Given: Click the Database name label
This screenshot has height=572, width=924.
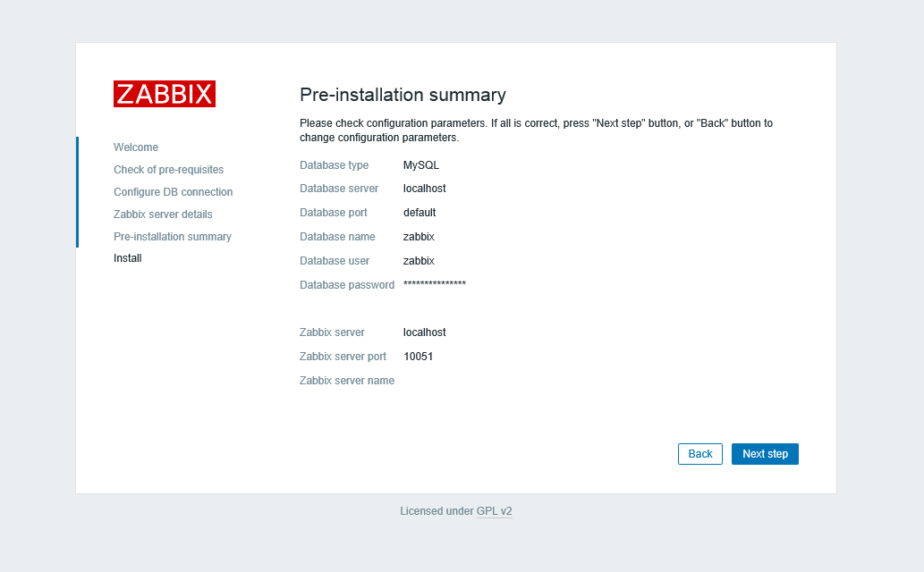Looking at the screenshot, I should (337, 237).
